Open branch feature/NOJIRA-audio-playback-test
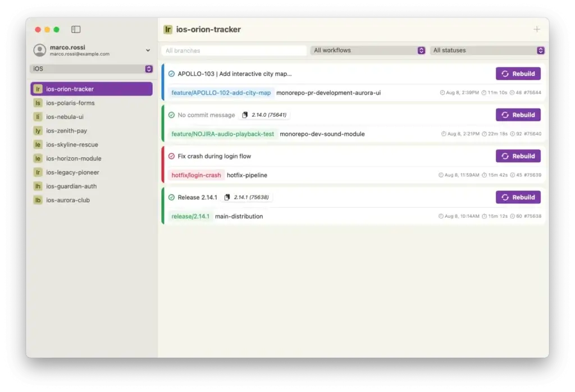Screen dimensions: 575x392 (222, 134)
